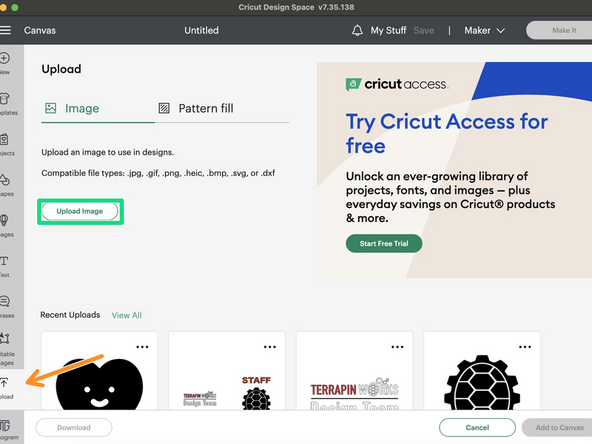Click the Canvas label in header

click(40, 31)
